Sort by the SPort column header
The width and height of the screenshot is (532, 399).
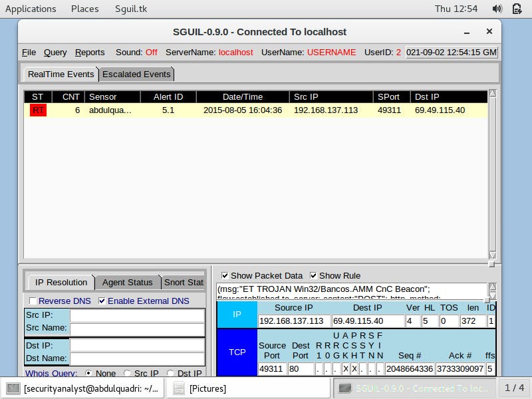point(392,97)
